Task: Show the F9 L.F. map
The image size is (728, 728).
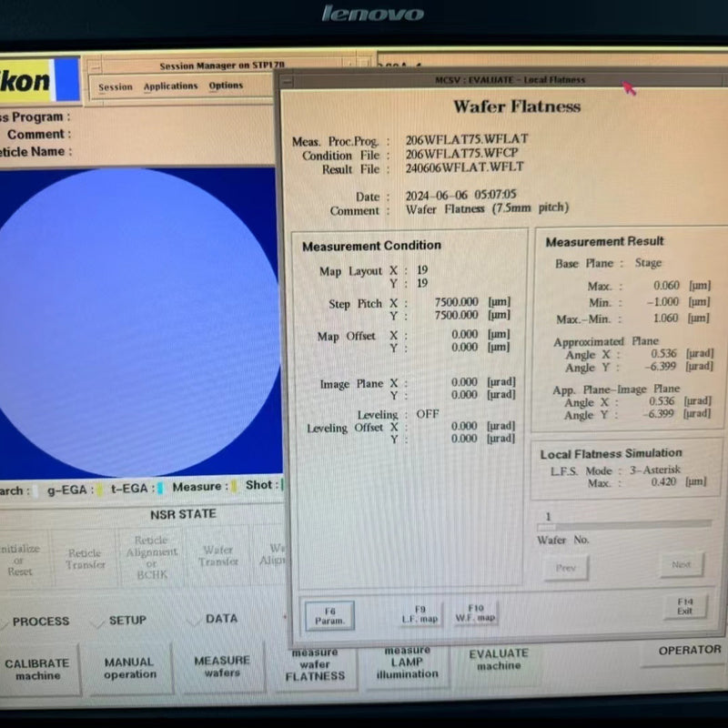Action: 420,614
